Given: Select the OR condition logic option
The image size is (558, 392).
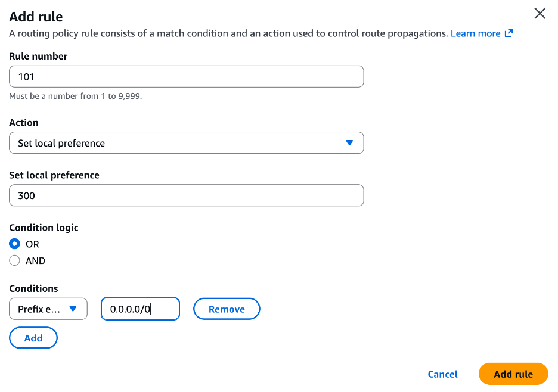Looking at the screenshot, I should click(13, 244).
